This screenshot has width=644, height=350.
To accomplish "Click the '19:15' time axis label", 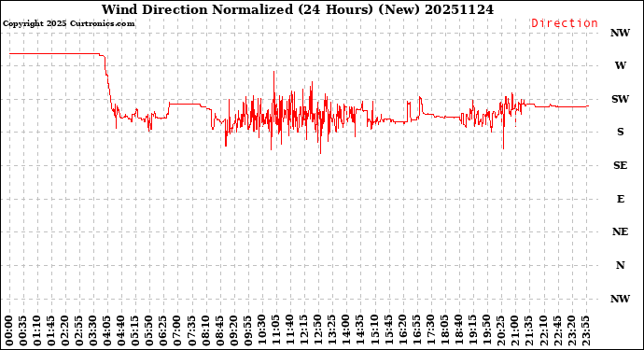I will point(472,331).
